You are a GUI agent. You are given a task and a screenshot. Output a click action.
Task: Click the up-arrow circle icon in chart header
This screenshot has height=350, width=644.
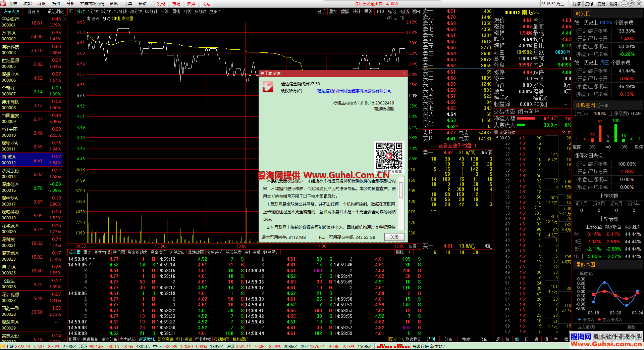[x=389, y=18]
